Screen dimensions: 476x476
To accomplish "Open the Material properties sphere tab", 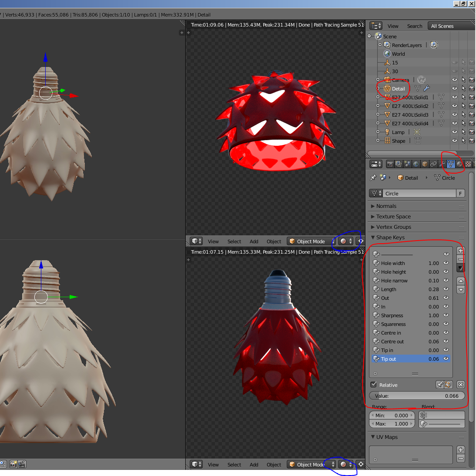I will [x=459, y=164].
